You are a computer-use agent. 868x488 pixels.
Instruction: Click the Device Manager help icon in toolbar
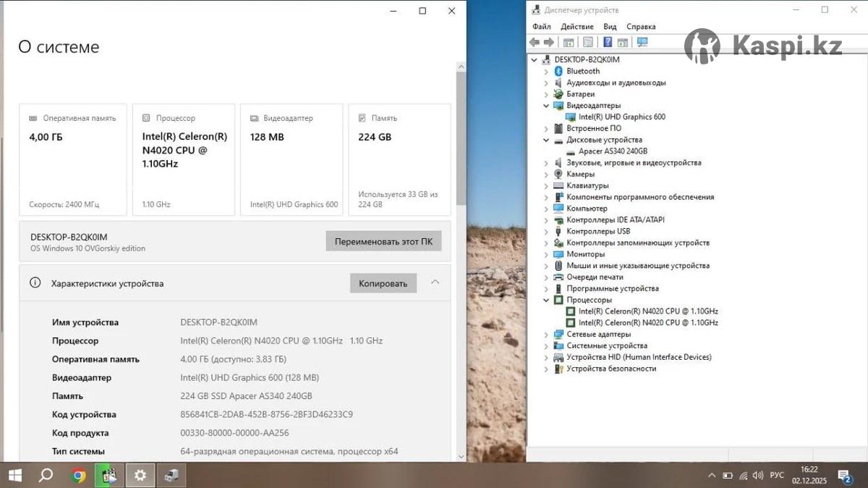point(608,43)
